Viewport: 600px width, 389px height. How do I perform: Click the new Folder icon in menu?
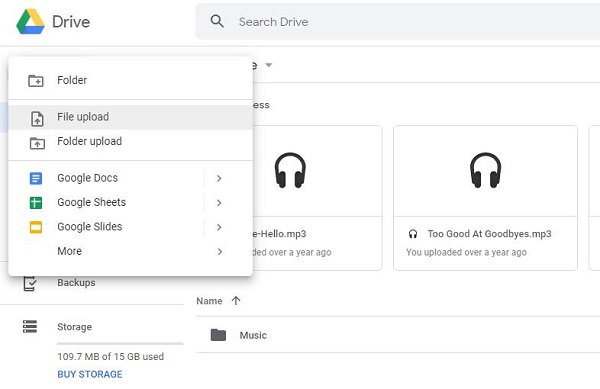36,80
